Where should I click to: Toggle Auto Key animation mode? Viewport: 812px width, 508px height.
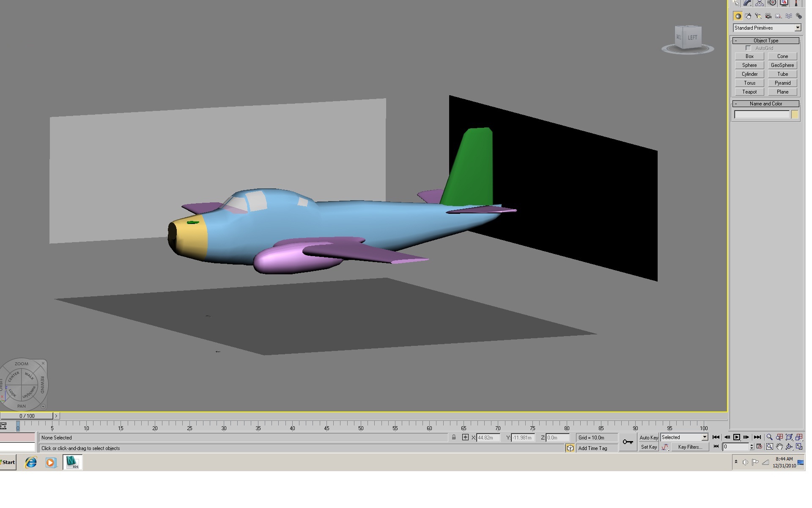click(x=649, y=438)
